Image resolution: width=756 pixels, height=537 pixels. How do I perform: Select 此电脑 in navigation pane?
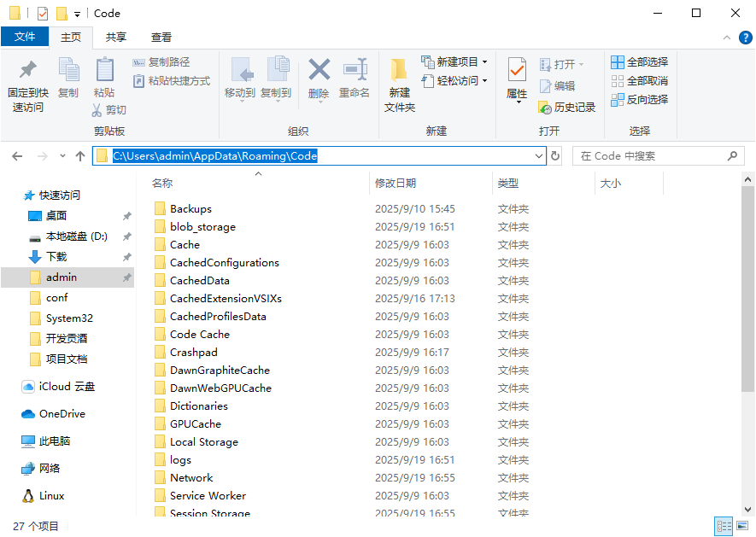point(46,441)
